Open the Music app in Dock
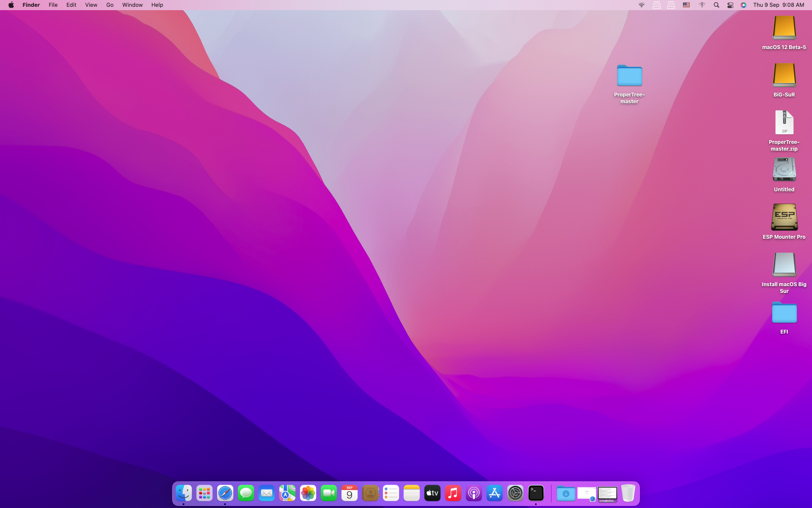Screen dimensions: 812x508 (x=453, y=493)
